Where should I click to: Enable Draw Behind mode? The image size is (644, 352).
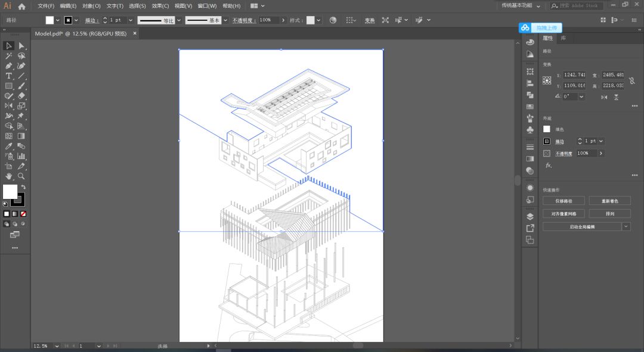(x=15, y=224)
